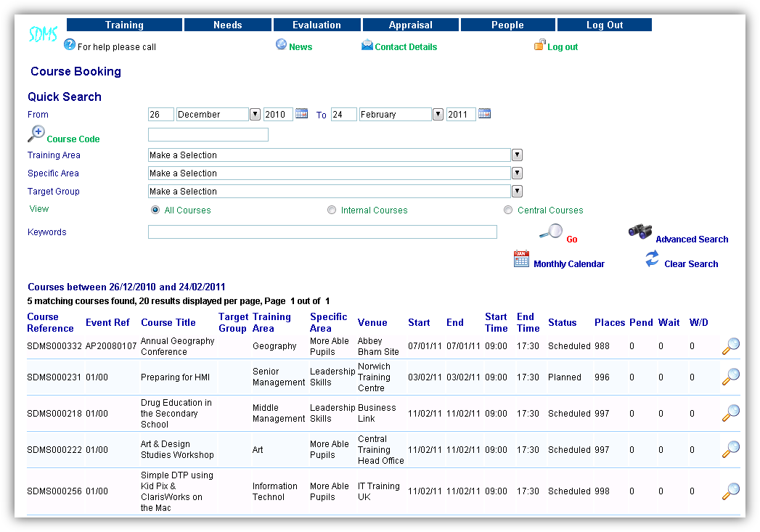The image size is (760, 532).
Task: Expand the Target Group dropdown
Action: (517, 192)
